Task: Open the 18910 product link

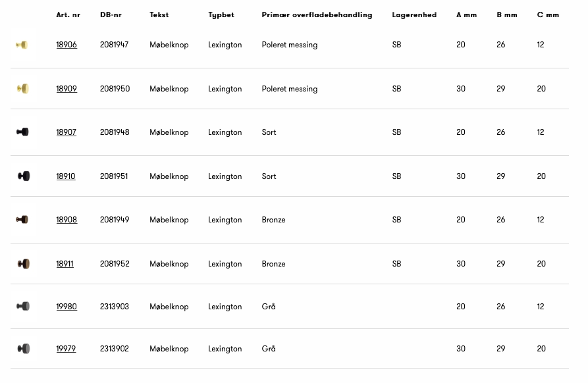Action: point(66,176)
